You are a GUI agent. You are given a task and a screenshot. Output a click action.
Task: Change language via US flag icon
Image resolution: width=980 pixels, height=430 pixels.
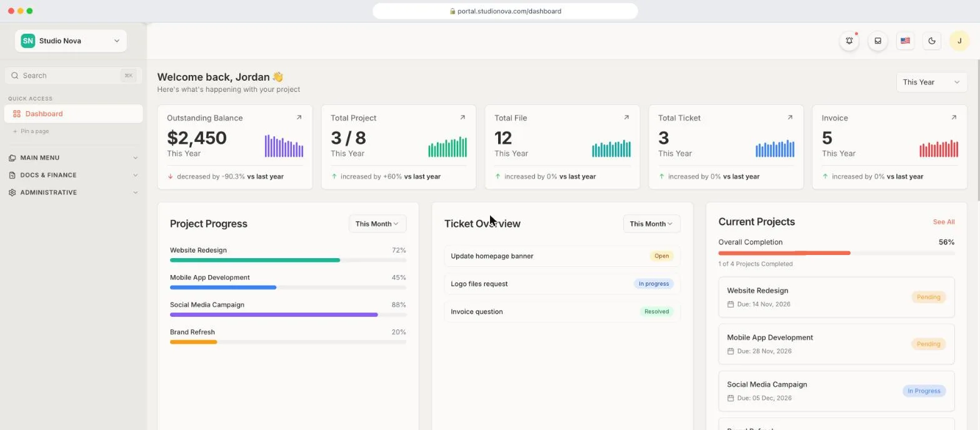pos(905,41)
